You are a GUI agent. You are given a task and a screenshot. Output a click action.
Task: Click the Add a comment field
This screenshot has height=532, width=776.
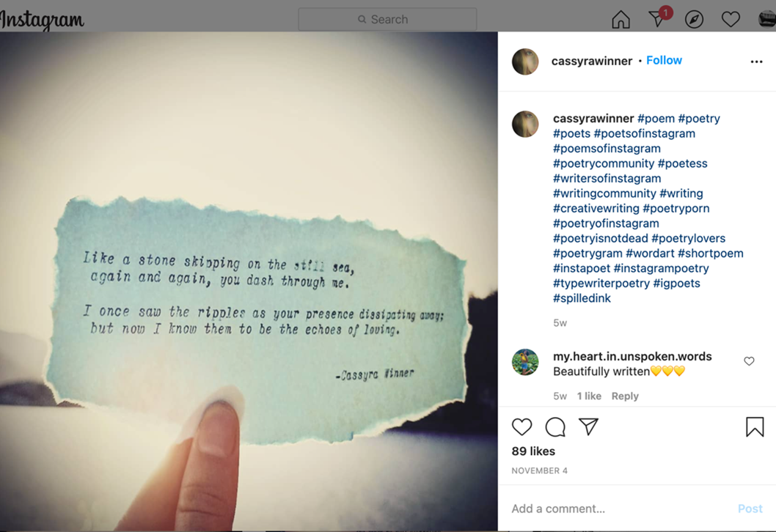click(x=618, y=509)
